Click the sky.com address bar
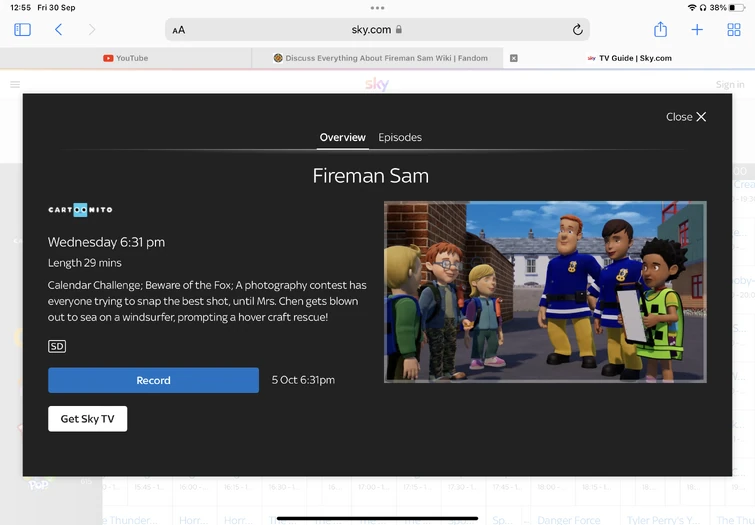Viewport: 755px width, 525px height. pos(377,30)
